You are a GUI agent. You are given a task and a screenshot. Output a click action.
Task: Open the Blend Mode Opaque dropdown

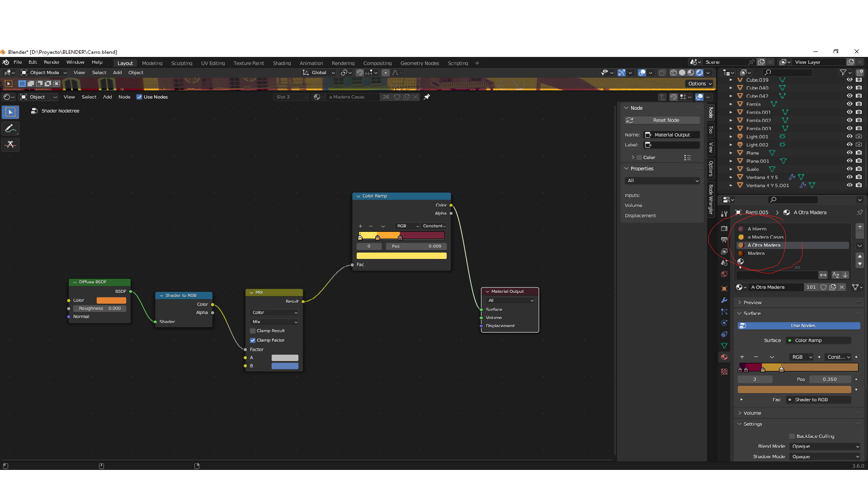825,446
